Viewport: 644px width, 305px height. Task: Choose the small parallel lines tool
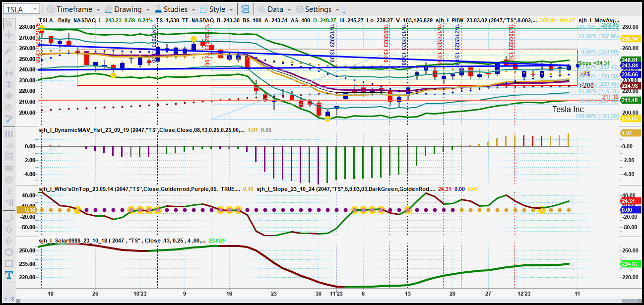click(x=8, y=61)
